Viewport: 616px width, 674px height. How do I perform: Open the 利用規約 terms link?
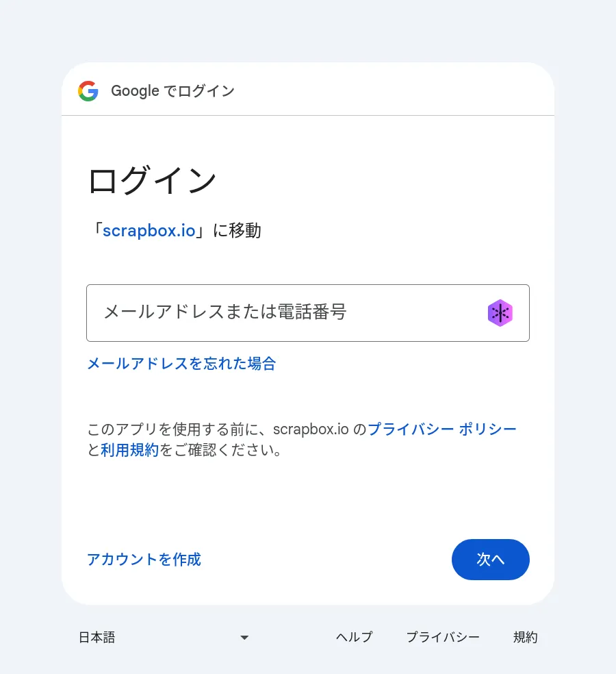130,450
